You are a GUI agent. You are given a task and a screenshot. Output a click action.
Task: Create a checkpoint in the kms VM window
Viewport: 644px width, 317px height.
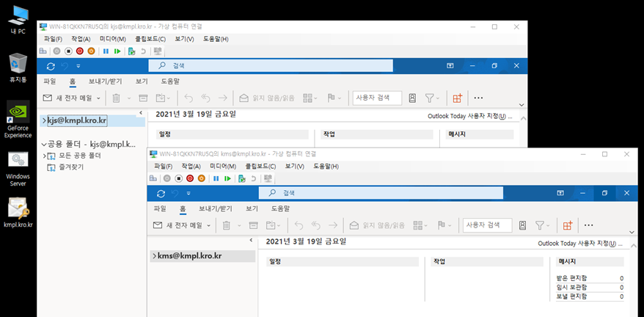(x=242, y=178)
